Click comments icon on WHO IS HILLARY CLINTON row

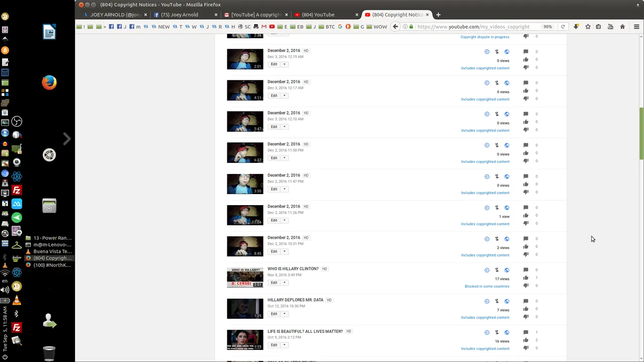coord(526,269)
